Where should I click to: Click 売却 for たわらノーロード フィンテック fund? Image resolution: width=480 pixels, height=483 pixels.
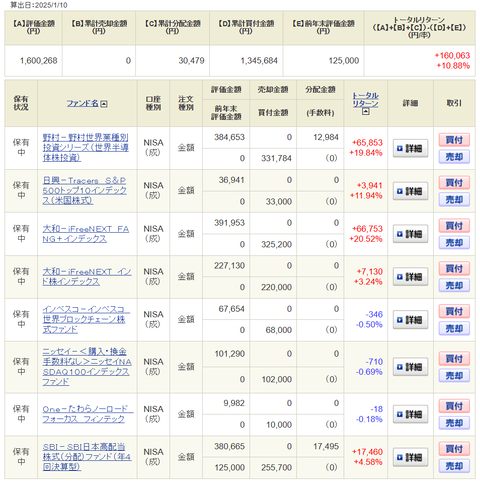click(x=454, y=423)
